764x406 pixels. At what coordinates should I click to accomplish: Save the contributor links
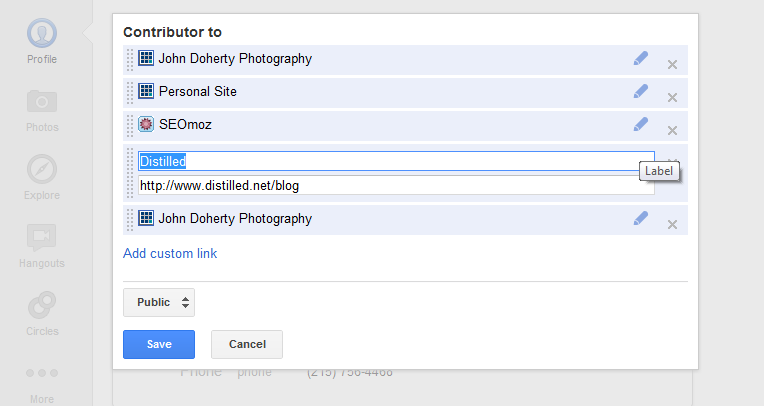point(159,344)
